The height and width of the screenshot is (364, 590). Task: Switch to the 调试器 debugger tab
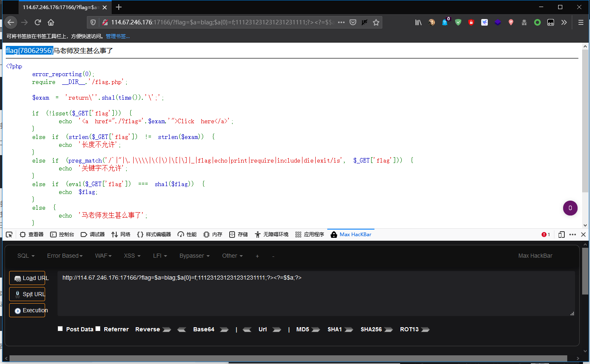click(x=93, y=235)
